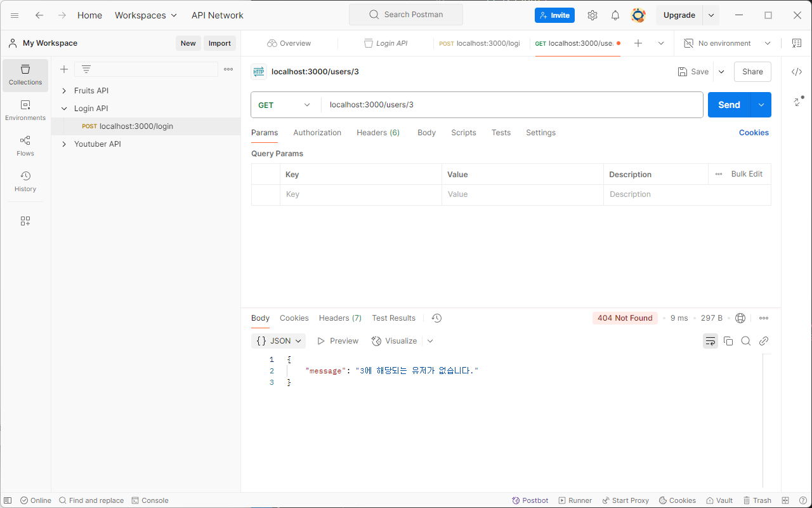Image resolution: width=812 pixels, height=508 pixels.
Task: Open the Login API tab
Action: click(386, 43)
